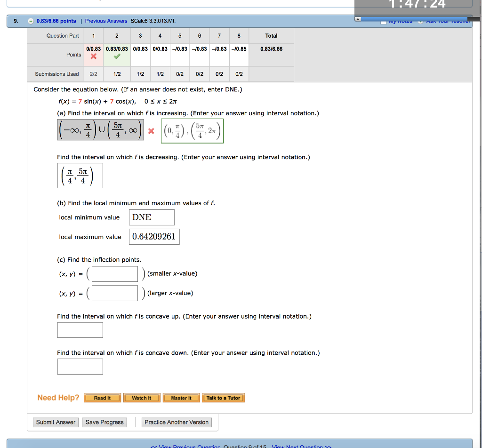The height and width of the screenshot is (448, 482).
Task: Click the 'Submissions Used' row header
Action: click(57, 74)
